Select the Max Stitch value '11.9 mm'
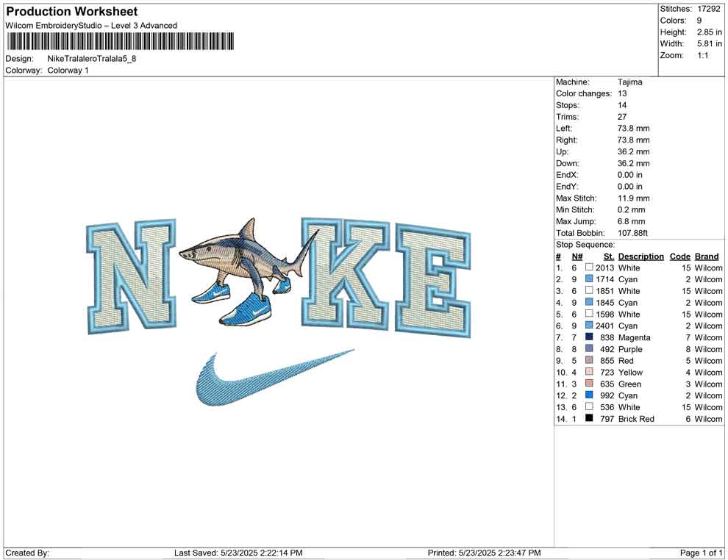 pos(634,198)
